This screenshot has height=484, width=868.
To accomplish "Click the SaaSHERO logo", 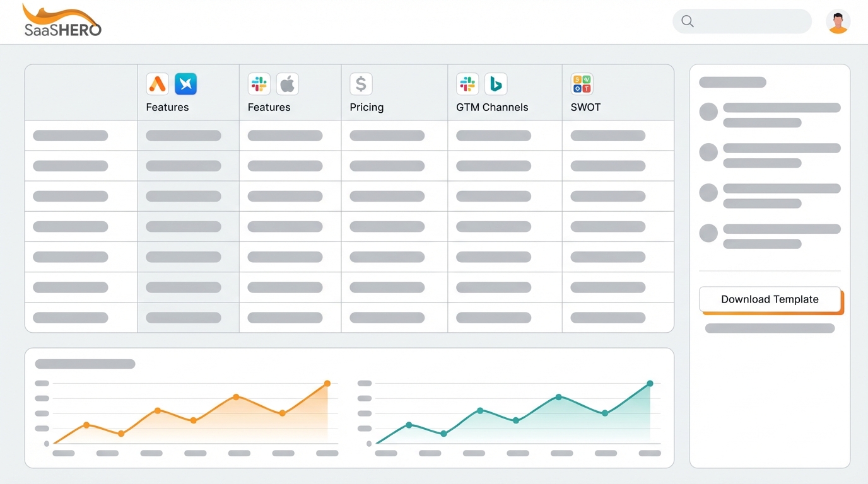I will tap(61, 20).
